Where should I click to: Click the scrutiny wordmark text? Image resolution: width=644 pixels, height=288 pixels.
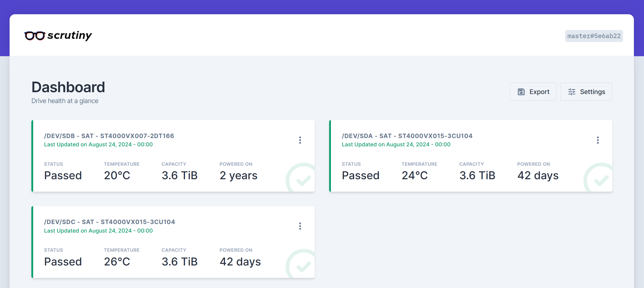tap(69, 35)
